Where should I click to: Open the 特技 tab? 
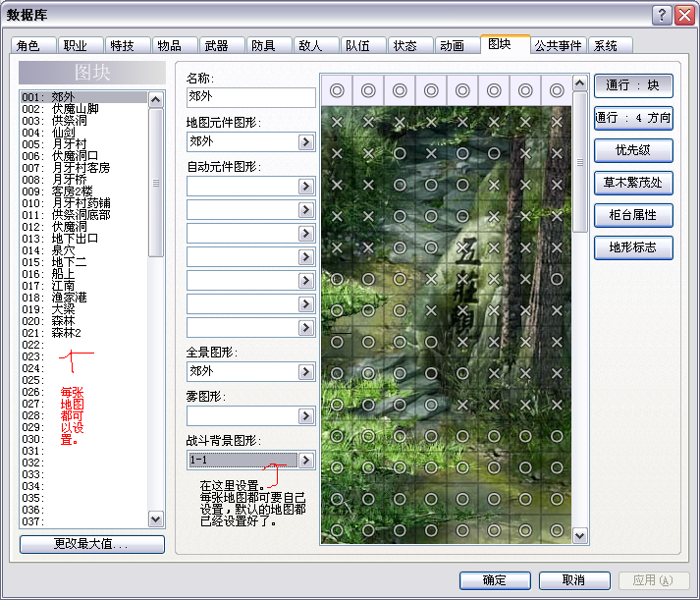click(128, 45)
